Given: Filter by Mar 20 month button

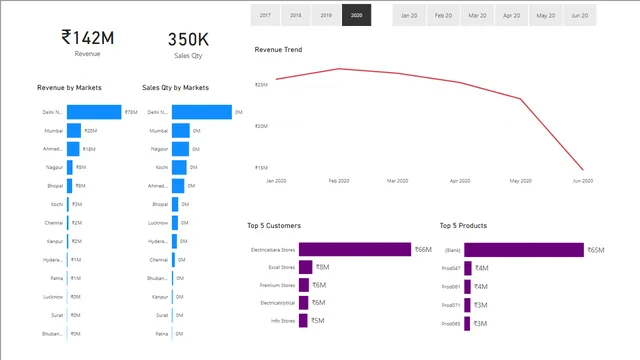Looking at the screenshot, I should 477,16.
